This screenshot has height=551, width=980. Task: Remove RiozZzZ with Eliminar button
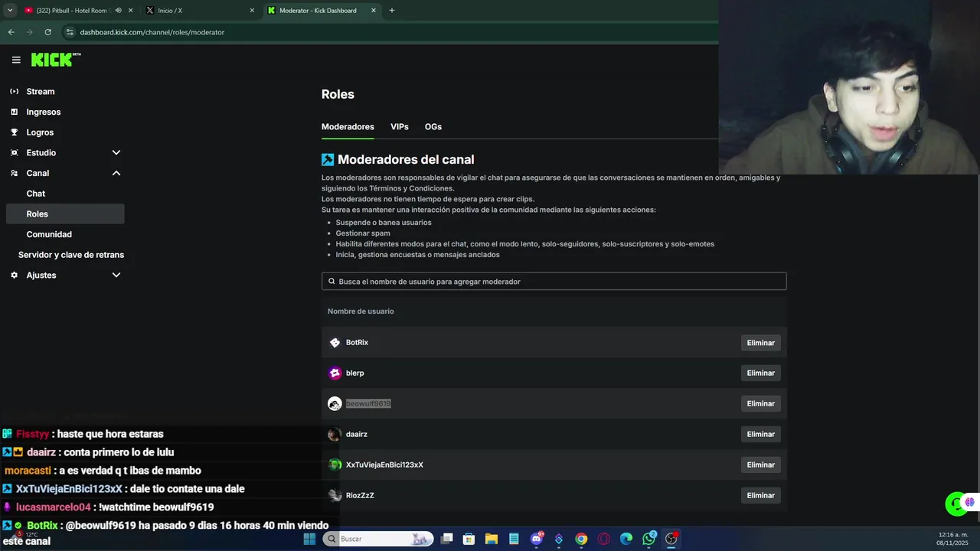point(760,495)
